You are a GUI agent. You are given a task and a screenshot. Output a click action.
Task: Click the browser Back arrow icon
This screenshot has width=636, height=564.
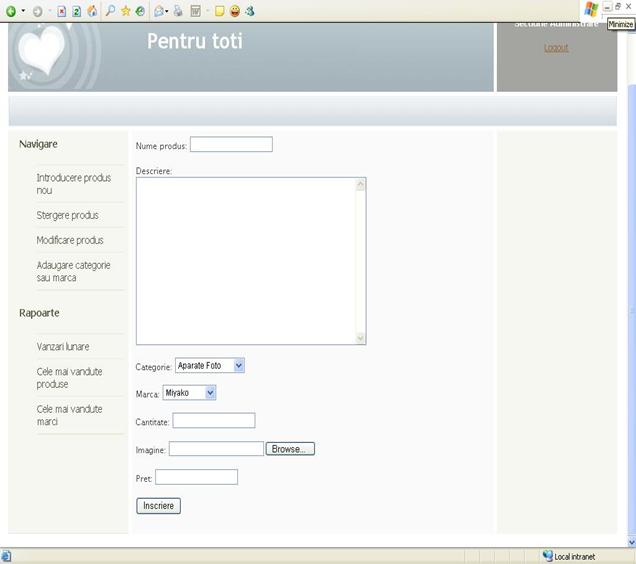pyautogui.click(x=10, y=11)
